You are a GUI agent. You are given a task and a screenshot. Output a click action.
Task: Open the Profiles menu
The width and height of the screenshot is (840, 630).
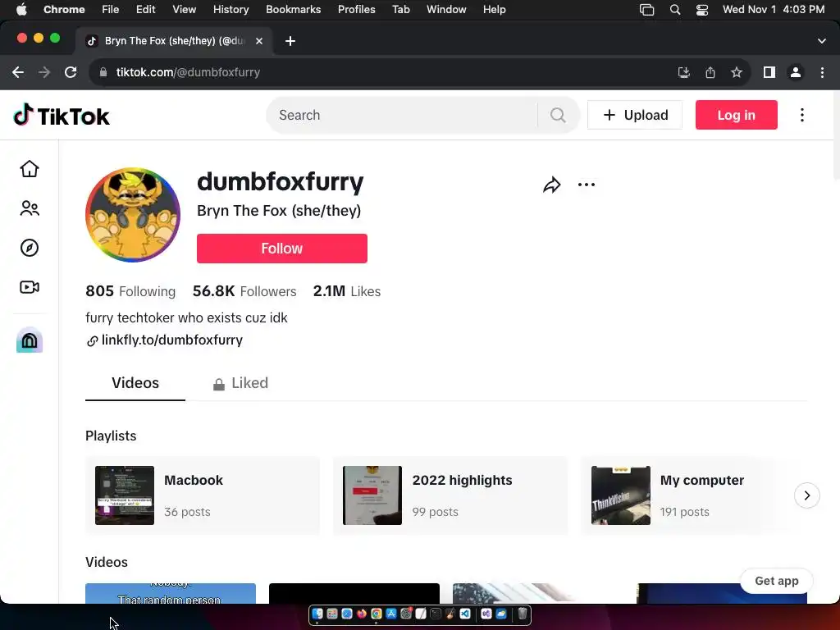click(356, 9)
